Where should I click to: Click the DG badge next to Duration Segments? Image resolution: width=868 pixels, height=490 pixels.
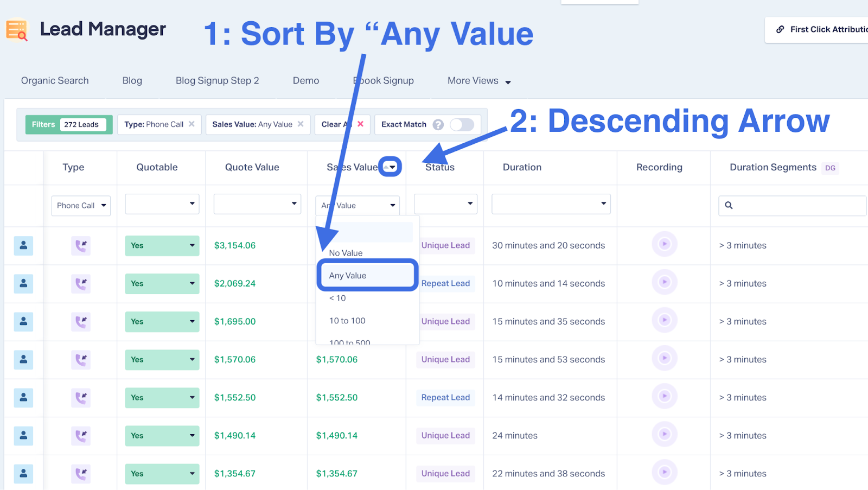click(830, 168)
